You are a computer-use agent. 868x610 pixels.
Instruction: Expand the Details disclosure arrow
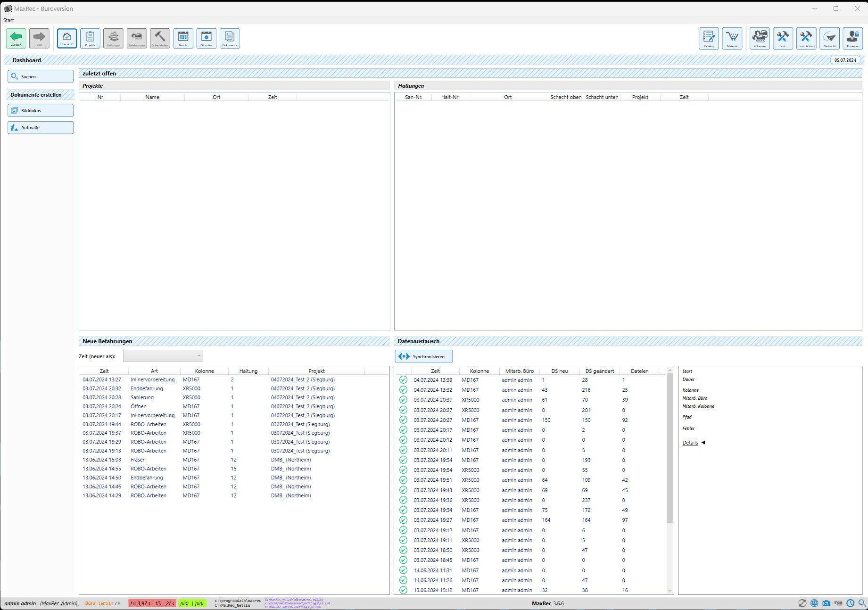click(703, 443)
